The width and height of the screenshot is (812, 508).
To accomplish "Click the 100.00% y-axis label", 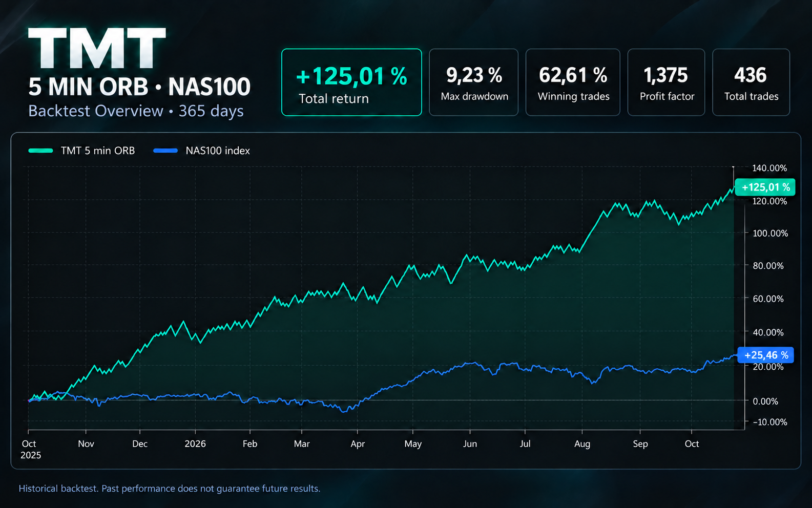I will point(770,233).
